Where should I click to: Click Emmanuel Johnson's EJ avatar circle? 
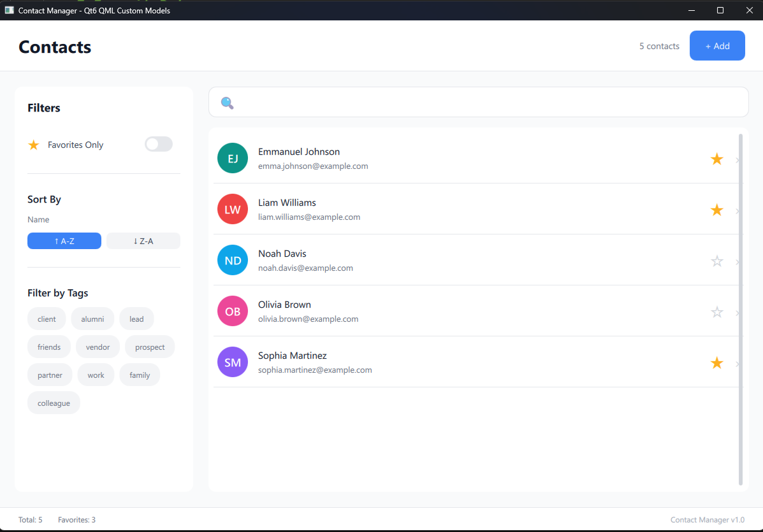click(233, 158)
